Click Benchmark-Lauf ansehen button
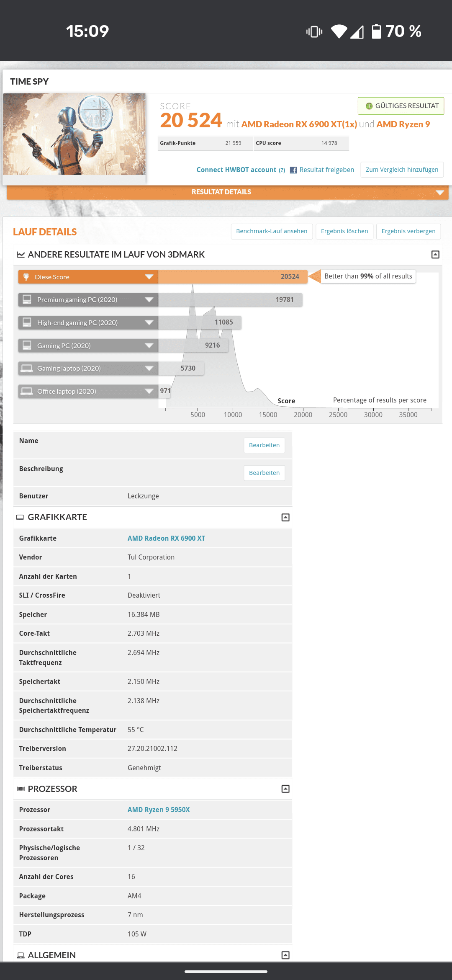Screen dimensions: 452x980 point(272,232)
